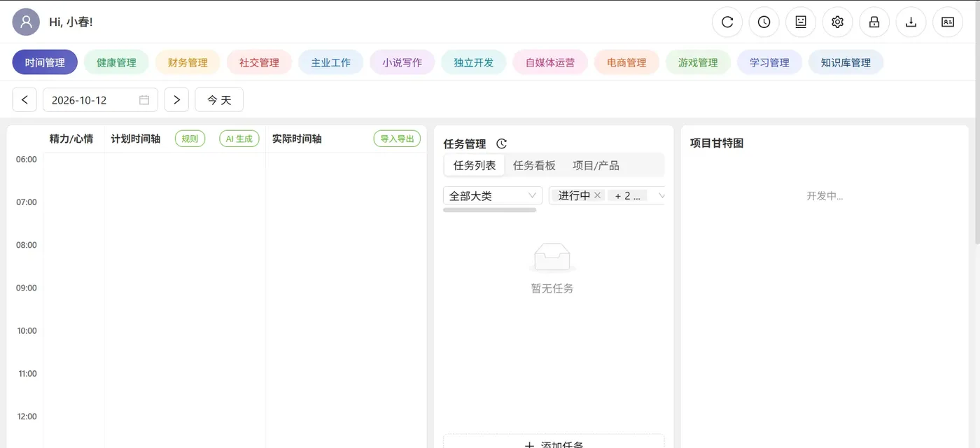This screenshot has height=448, width=980.
Task: Click the 12:00 time label
Action: (x=27, y=416)
